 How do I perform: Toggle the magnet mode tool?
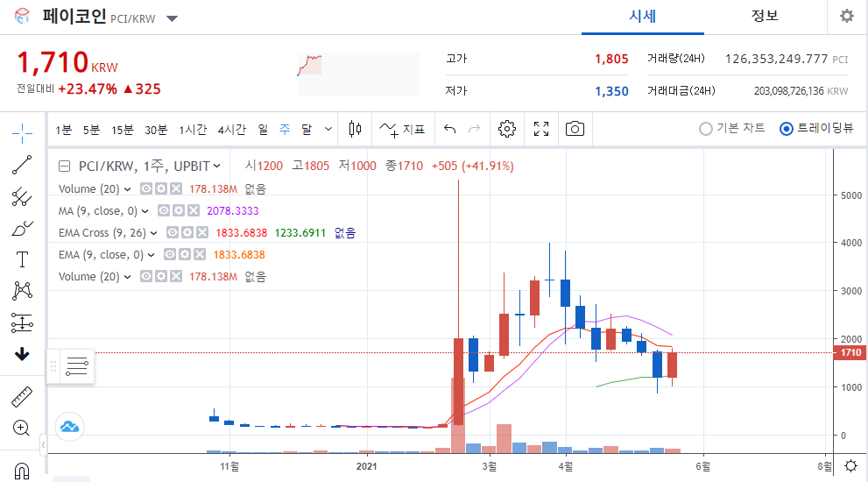tap(22, 471)
